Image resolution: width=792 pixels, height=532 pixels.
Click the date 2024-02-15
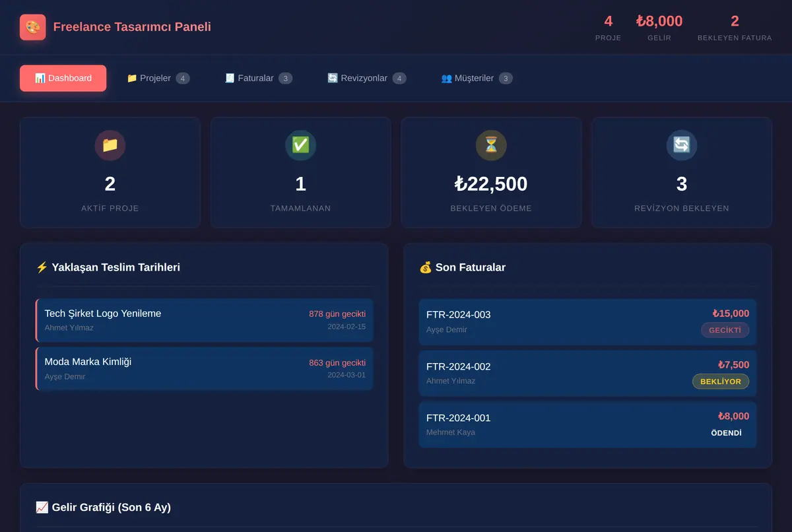tap(346, 327)
